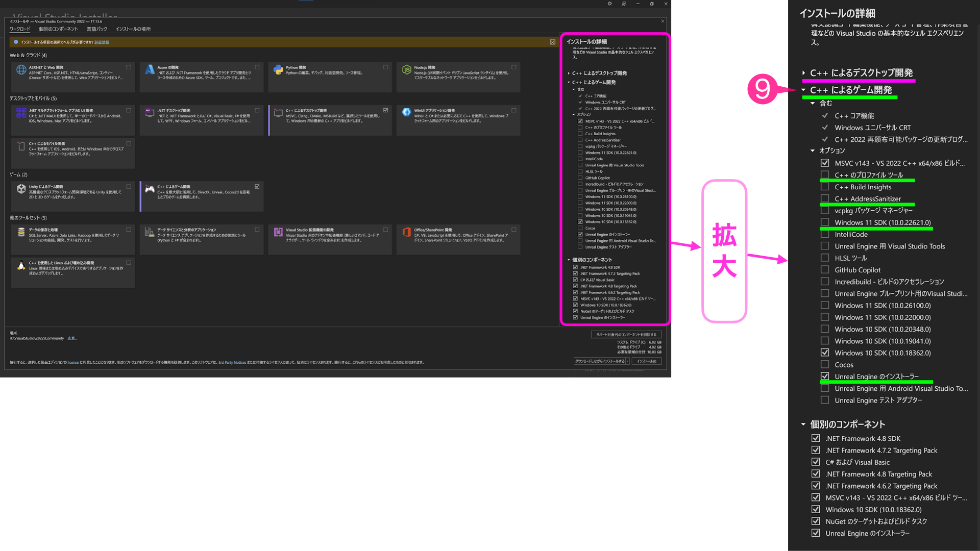
Task: Click the Web & クラウド (4) section heading
Action: (x=28, y=55)
